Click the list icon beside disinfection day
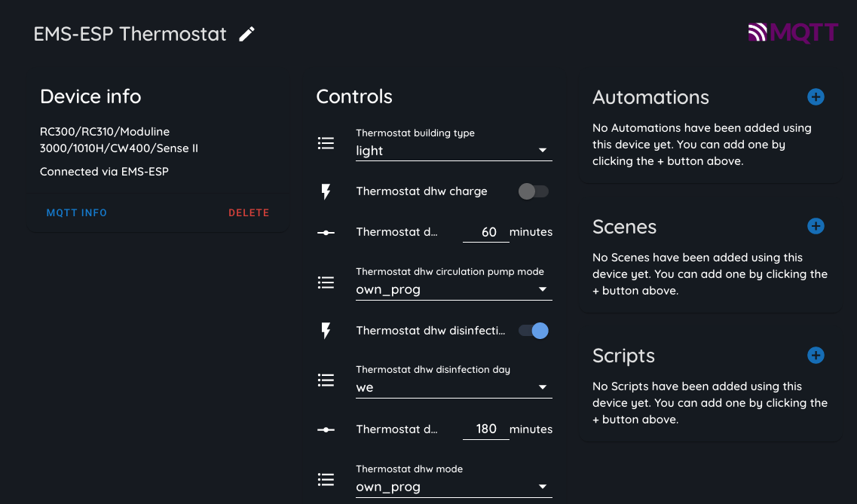Image resolution: width=857 pixels, height=504 pixels. coord(326,380)
